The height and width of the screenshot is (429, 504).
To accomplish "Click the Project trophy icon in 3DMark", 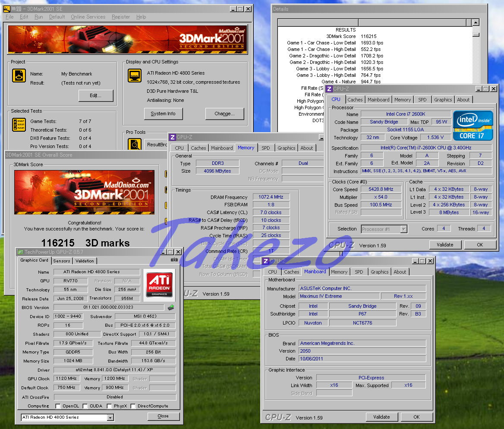I will 19,76.
